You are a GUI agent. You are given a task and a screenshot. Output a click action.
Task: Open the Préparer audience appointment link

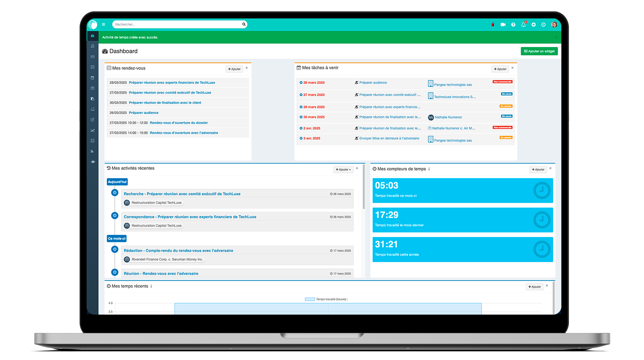click(144, 113)
